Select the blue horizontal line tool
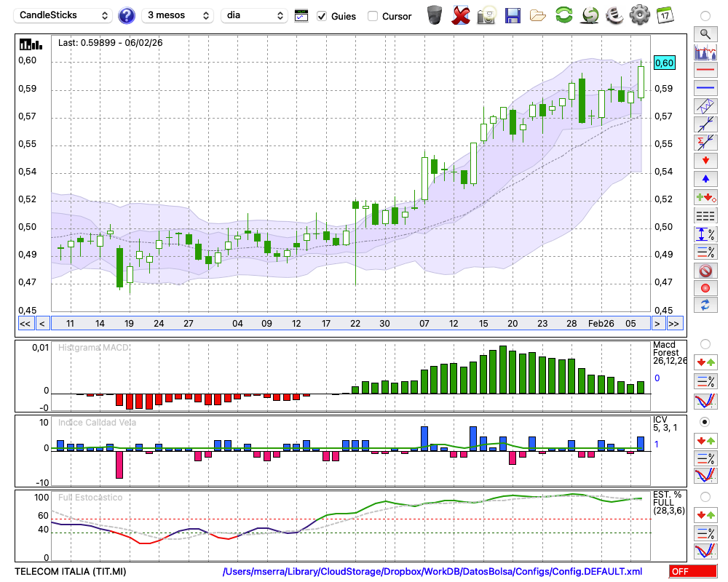728x582 pixels. (x=705, y=88)
